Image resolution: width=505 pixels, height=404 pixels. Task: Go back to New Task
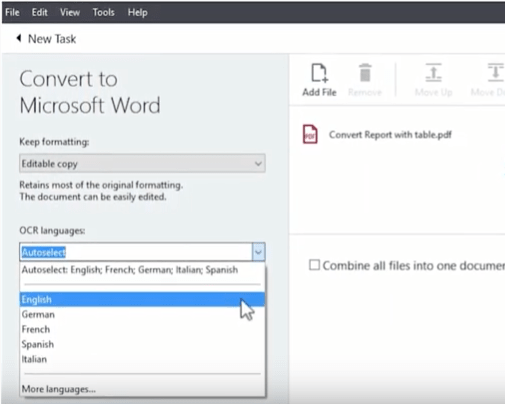coord(52,39)
